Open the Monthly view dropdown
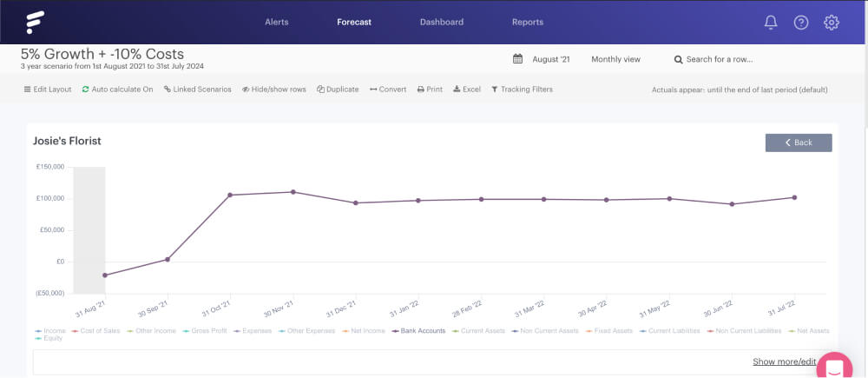Image resolution: width=868 pixels, height=378 pixels. click(x=615, y=59)
